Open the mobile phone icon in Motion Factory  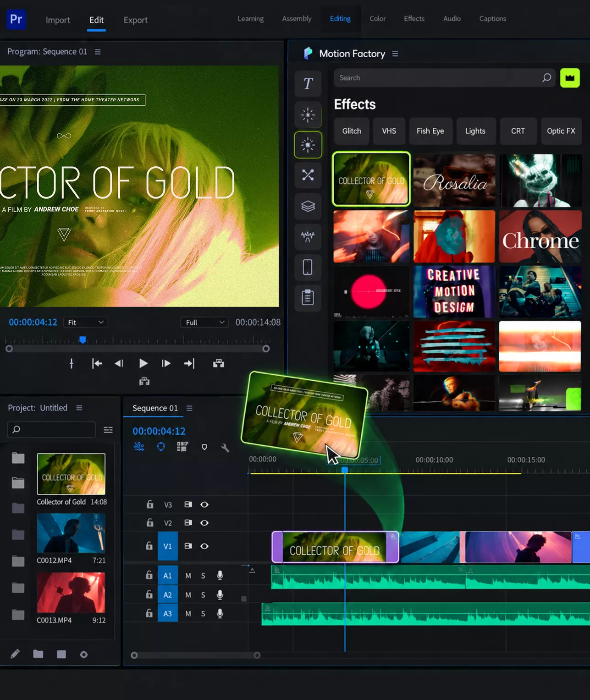tap(308, 267)
